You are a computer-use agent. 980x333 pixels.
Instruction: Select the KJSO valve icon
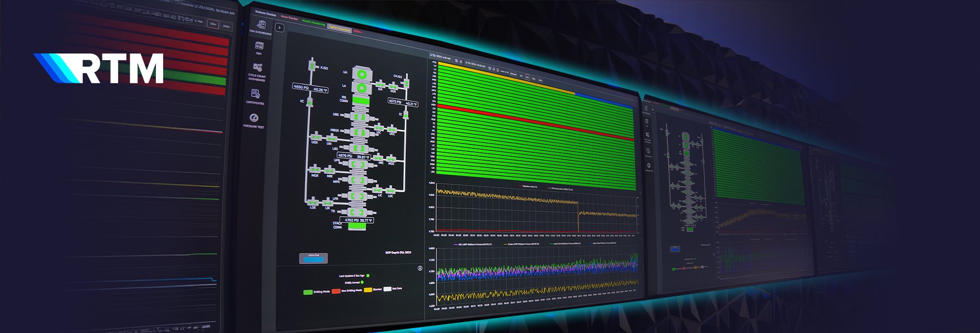coord(312,65)
